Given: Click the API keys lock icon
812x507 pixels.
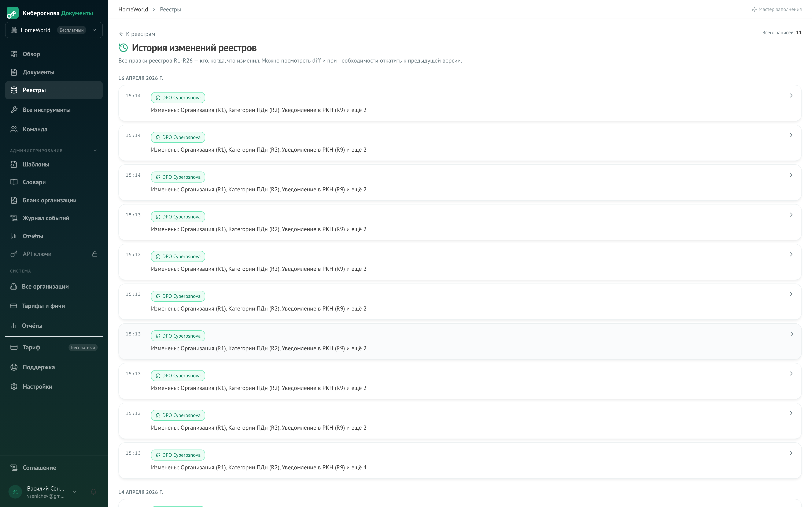Looking at the screenshot, I should [x=95, y=254].
